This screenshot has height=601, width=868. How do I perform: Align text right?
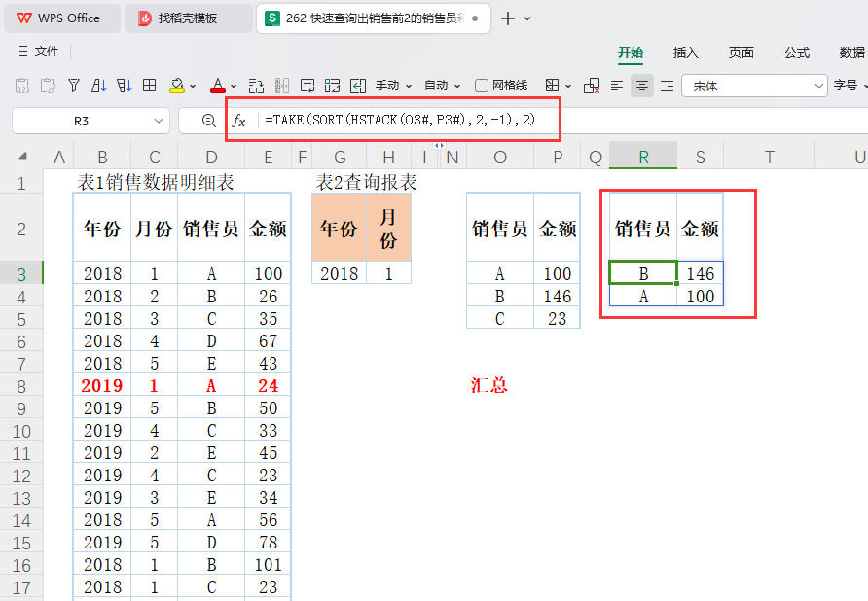668,86
